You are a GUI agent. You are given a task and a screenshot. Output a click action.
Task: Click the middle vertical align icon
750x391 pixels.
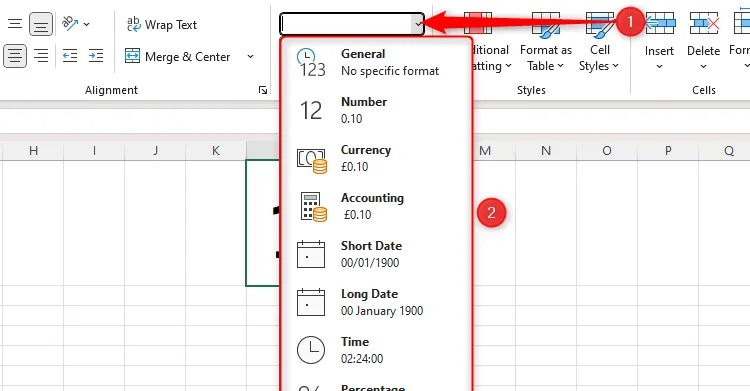[x=15, y=24]
